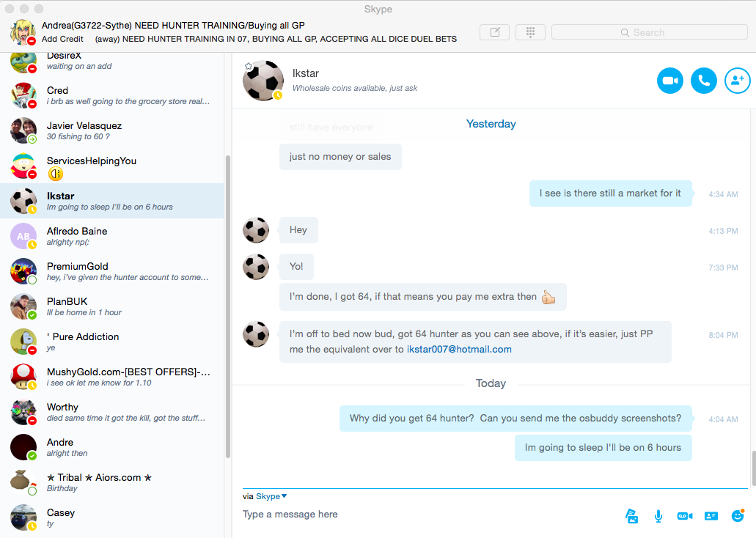This screenshot has width=756, height=538.
Task: Click the search magnifier icon
Action: [625, 32]
